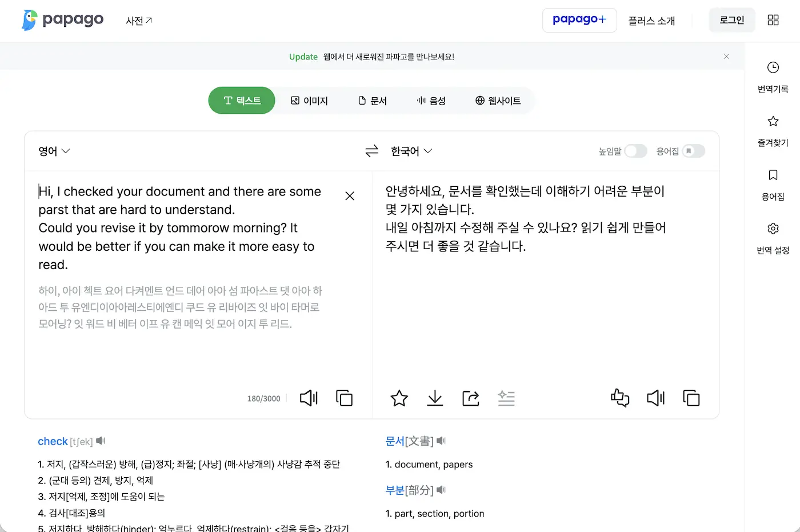Click the 로그인 button
Image resolution: width=800 pixels, height=532 pixels.
732,20
